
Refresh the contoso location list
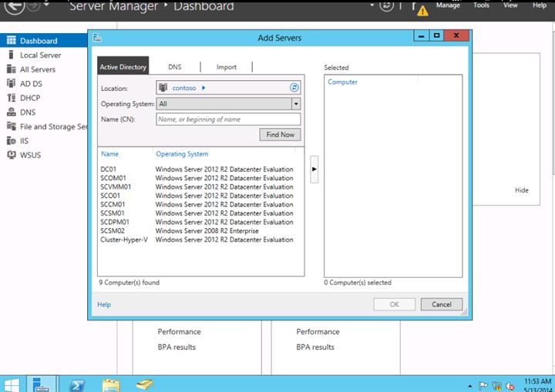tap(294, 87)
